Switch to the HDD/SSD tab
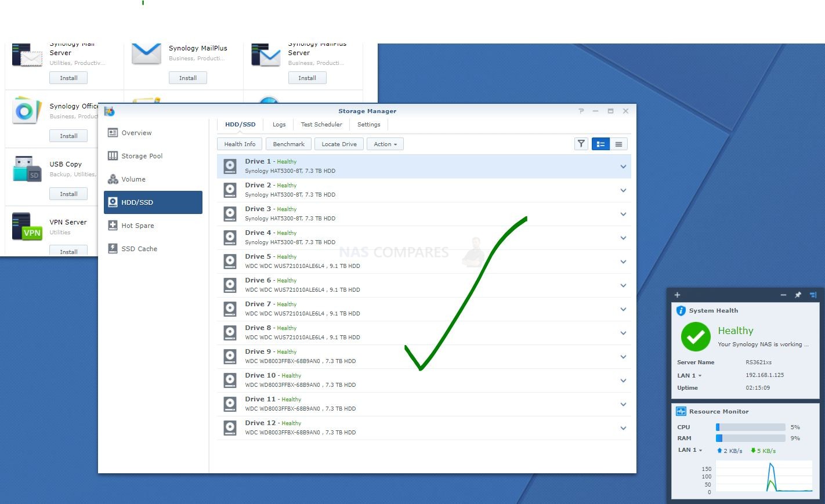The image size is (825, 504). pyautogui.click(x=240, y=125)
